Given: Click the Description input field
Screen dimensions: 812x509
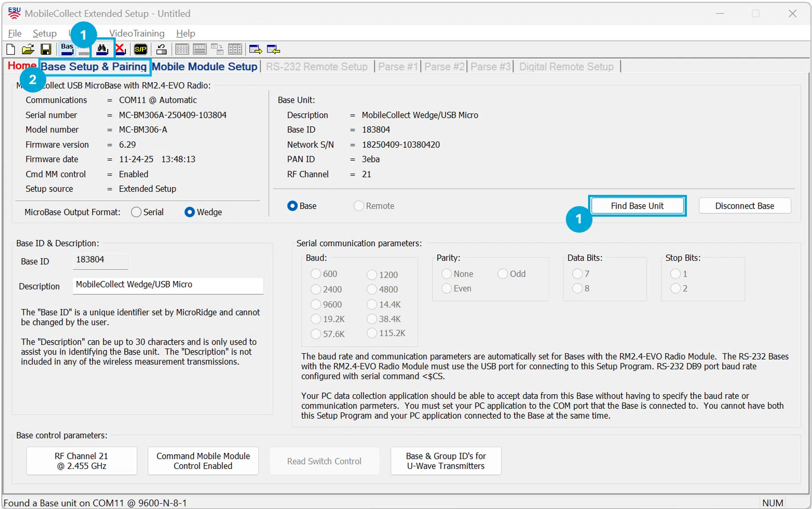Looking at the screenshot, I should pos(168,286).
